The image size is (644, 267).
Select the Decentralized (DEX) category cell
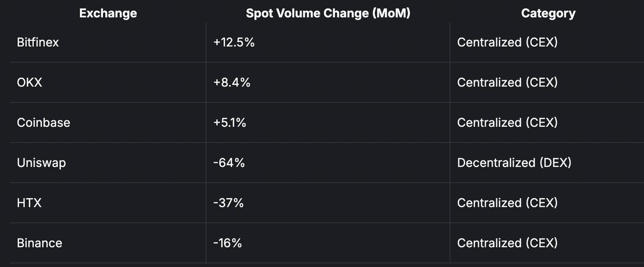pos(514,163)
